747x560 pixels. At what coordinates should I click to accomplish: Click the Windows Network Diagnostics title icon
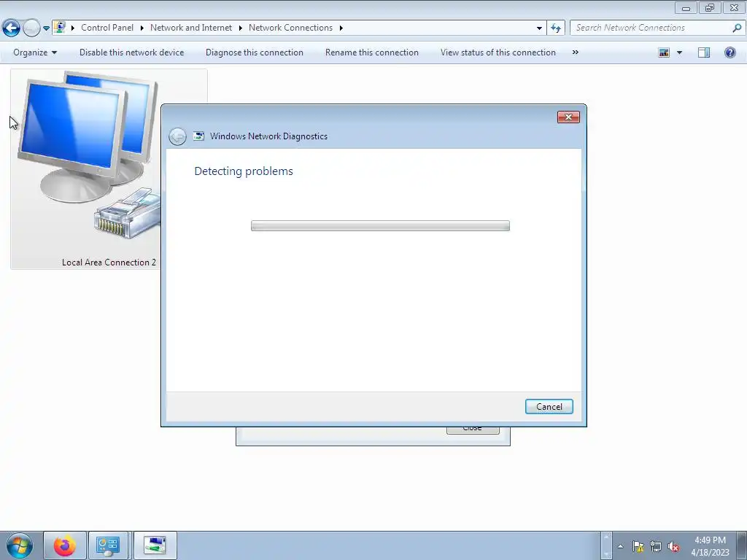tap(198, 136)
